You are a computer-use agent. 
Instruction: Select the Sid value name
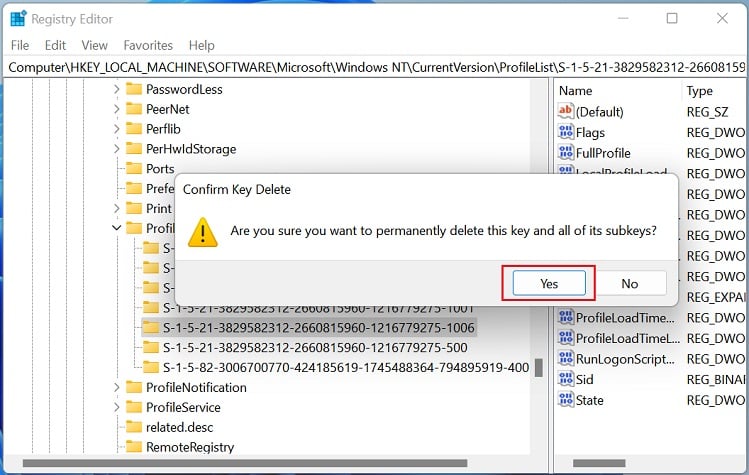[584, 379]
